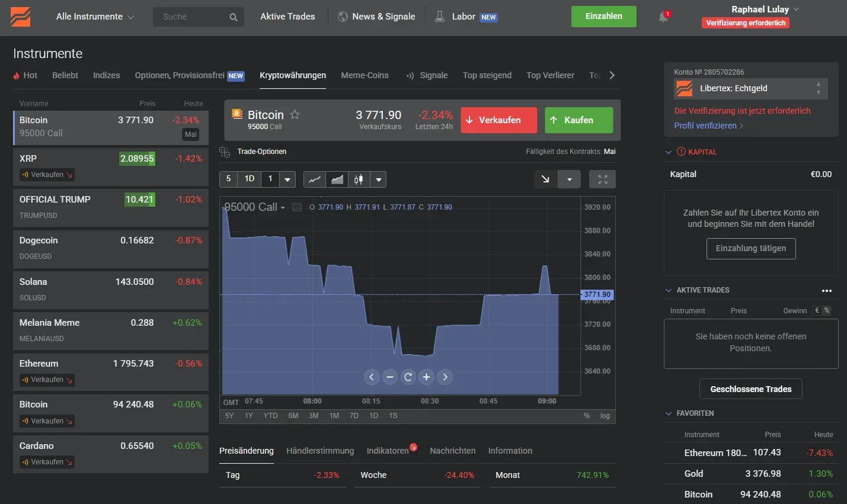The height and width of the screenshot is (504, 847).
Task: Open the Top steigend tab
Action: pyautogui.click(x=487, y=76)
